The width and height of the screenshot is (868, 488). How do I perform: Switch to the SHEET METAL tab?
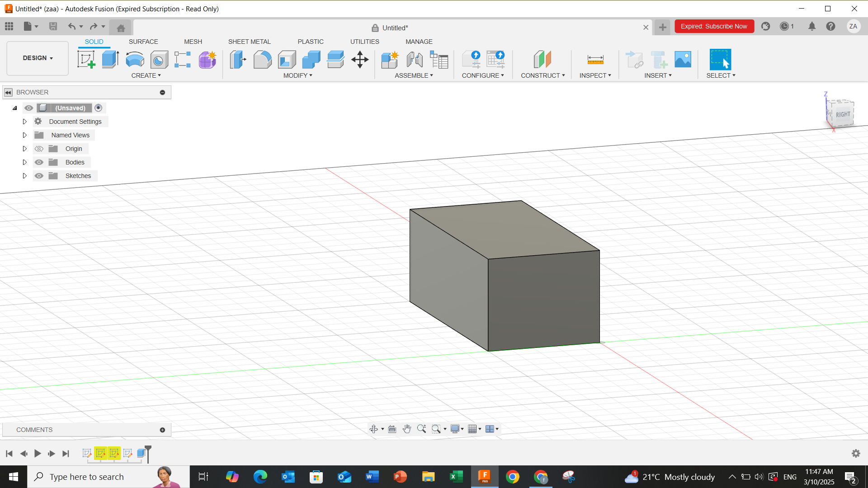[x=249, y=42]
